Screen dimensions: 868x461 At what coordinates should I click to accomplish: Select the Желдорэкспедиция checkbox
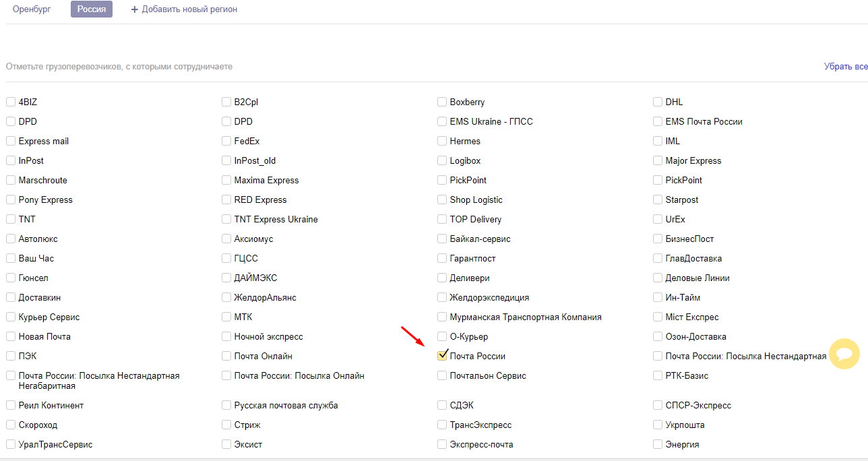tap(442, 297)
